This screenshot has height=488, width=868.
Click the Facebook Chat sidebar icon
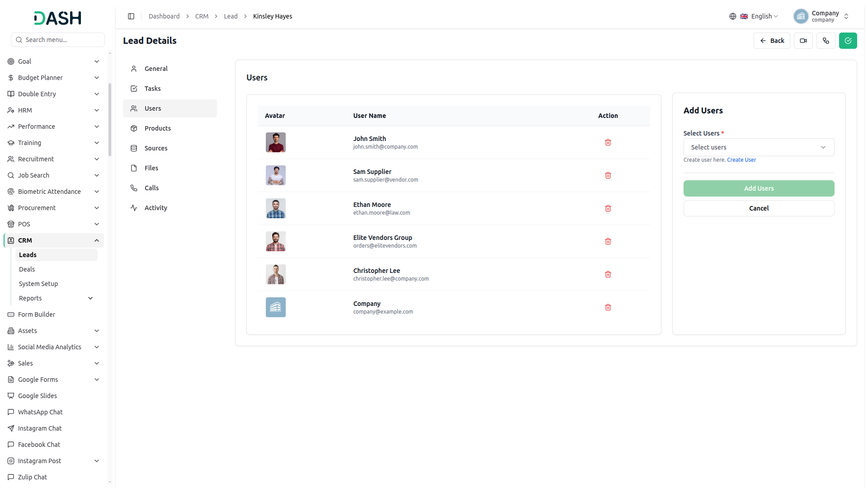tap(11, 445)
